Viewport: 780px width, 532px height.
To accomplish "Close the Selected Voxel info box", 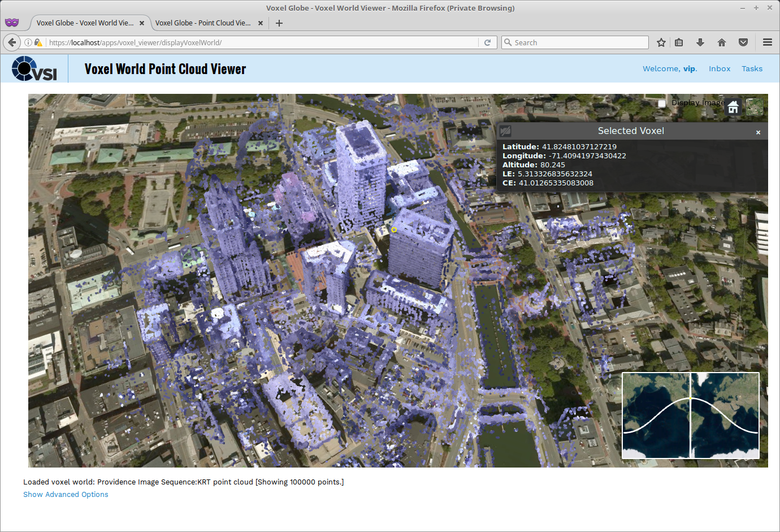I will point(758,132).
